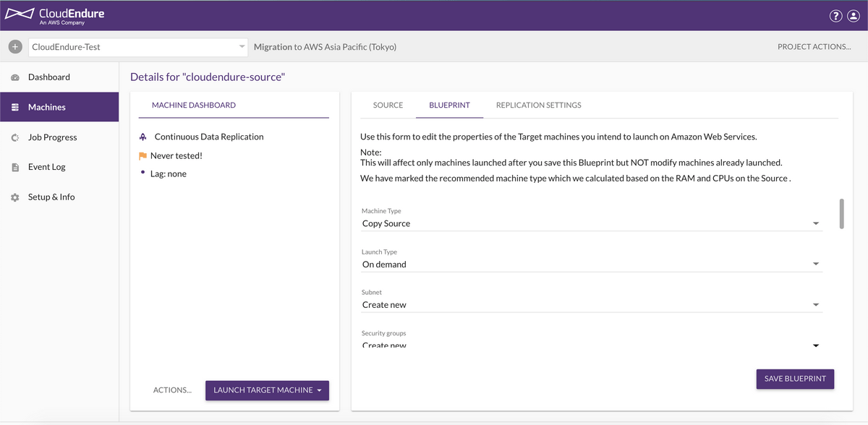Go to Dashboard in sidebar
The width and height of the screenshot is (868, 425).
(x=59, y=77)
